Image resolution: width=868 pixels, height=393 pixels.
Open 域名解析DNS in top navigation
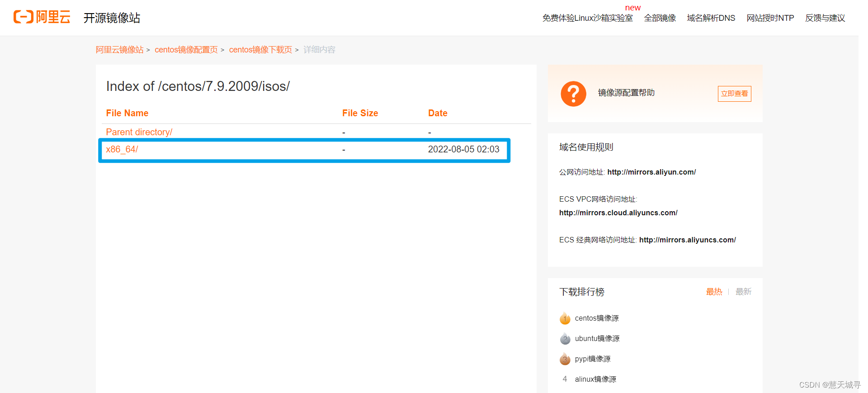pyautogui.click(x=711, y=18)
